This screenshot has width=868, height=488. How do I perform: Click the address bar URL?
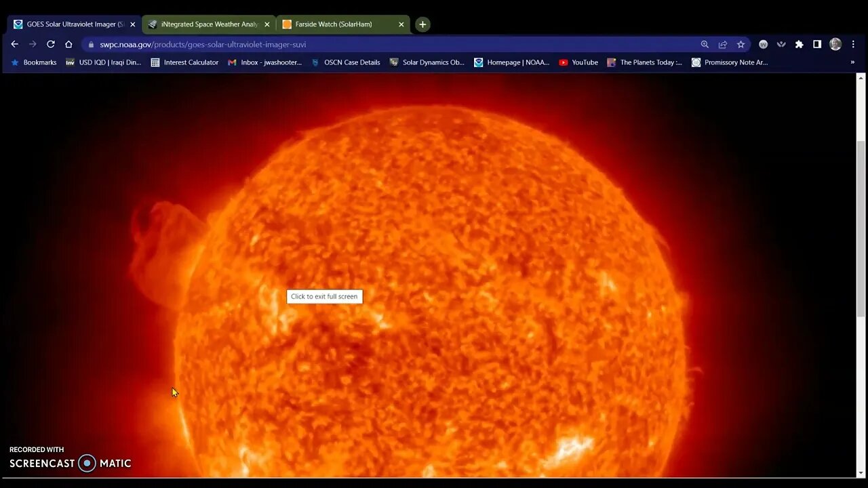click(x=203, y=44)
